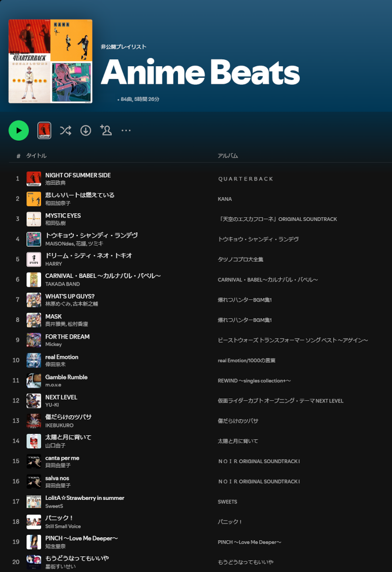Open the タツノコプロ大全集 album
This screenshot has height=572, width=392.
pyautogui.click(x=241, y=259)
